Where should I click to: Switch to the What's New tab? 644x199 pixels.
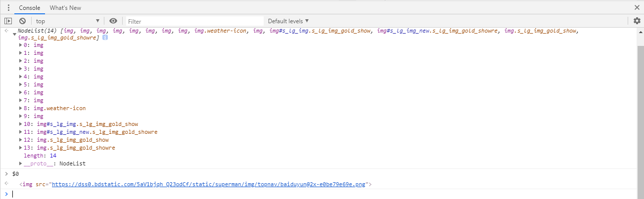[65, 8]
